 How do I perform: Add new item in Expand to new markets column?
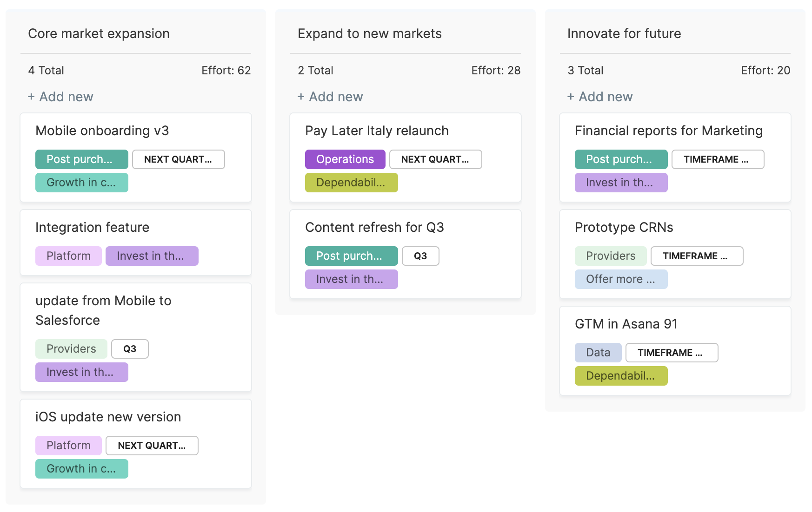[330, 97]
